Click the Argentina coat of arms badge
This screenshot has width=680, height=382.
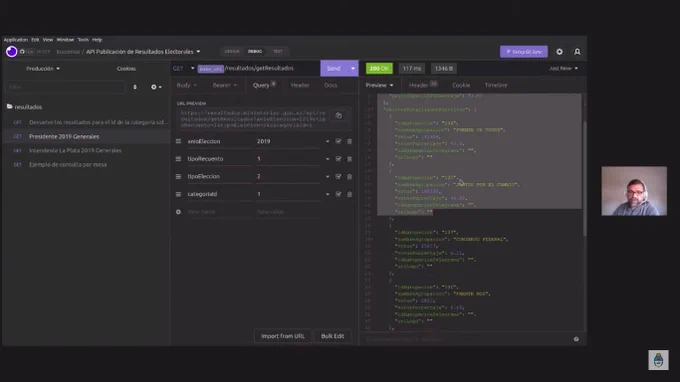658,360
